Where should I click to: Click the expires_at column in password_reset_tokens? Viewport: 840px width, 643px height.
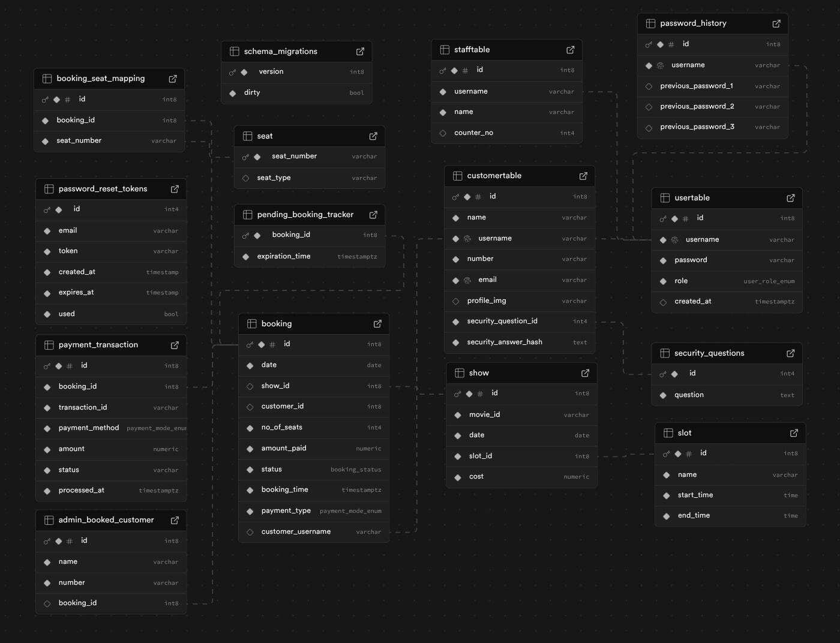pos(111,293)
